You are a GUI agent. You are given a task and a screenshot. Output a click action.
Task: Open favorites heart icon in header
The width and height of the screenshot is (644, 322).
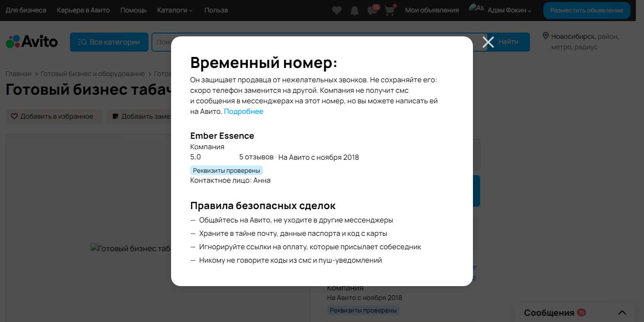337,10
